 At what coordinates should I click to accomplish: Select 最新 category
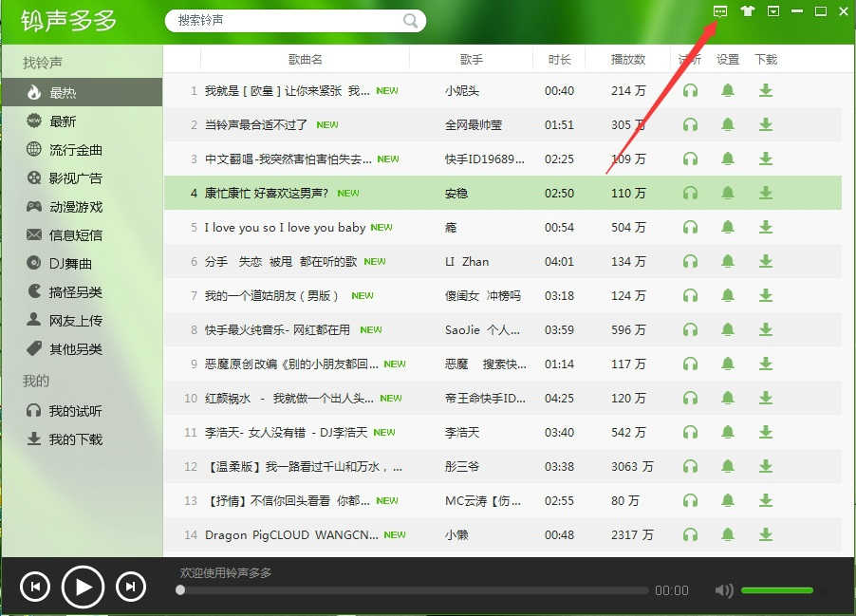tap(82, 121)
